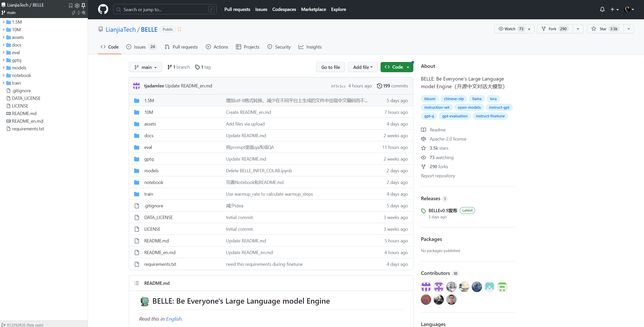The image size is (644, 327).
Task: Click the Octotree sidebar search icon
Action: [84, 12]
